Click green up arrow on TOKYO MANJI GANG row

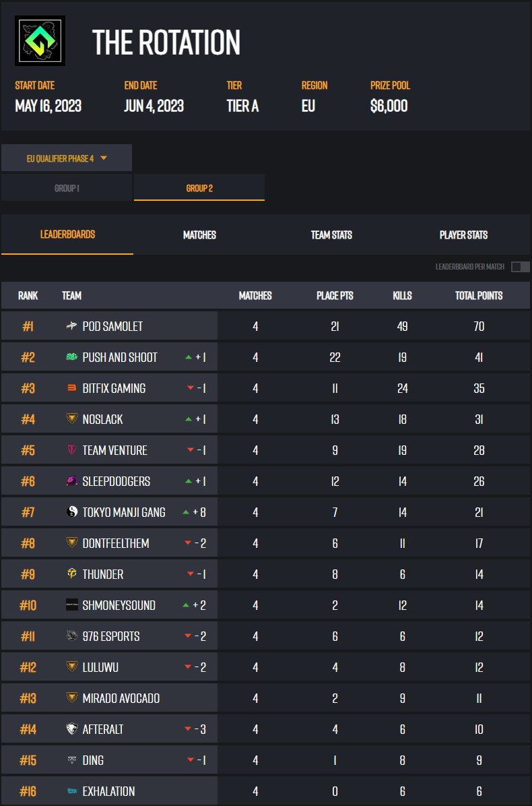[186, 512]
